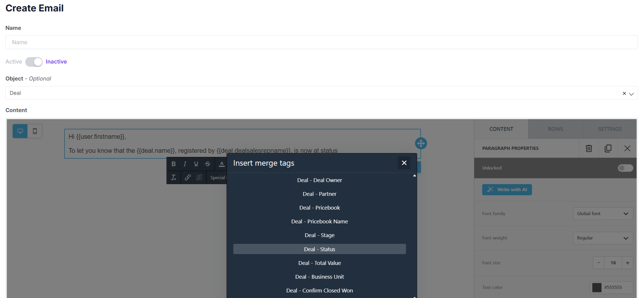The width and height of the screenshot is (644, 298).
Task: Increase the font size
Action: pyautogui.click(x=628, y=263)
